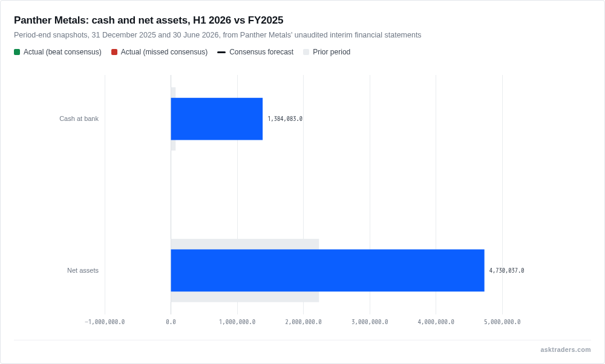Click the 'Net assets' axis label
This screenshot has height=364, width=605.
(x=82, y=271)
